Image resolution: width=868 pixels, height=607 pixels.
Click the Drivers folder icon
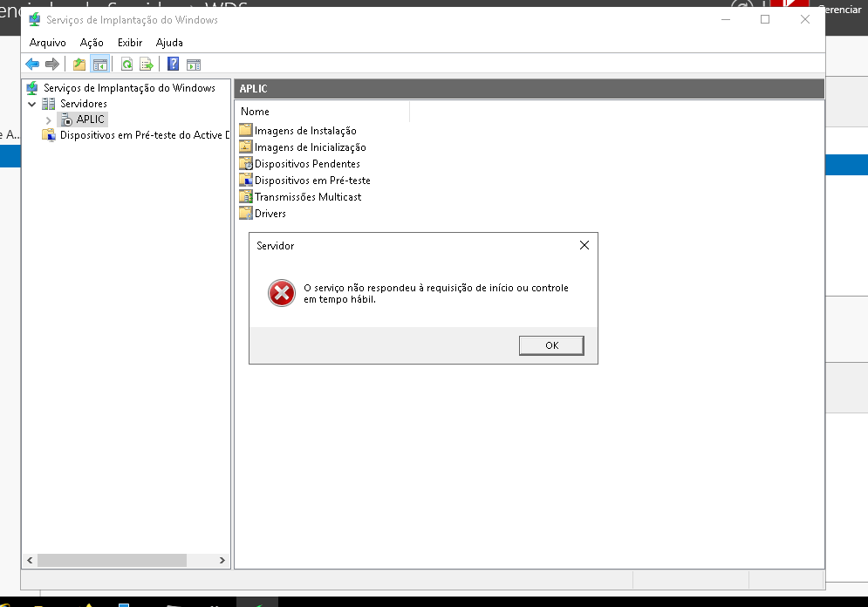pyautogui.click(x=246, y=213)
